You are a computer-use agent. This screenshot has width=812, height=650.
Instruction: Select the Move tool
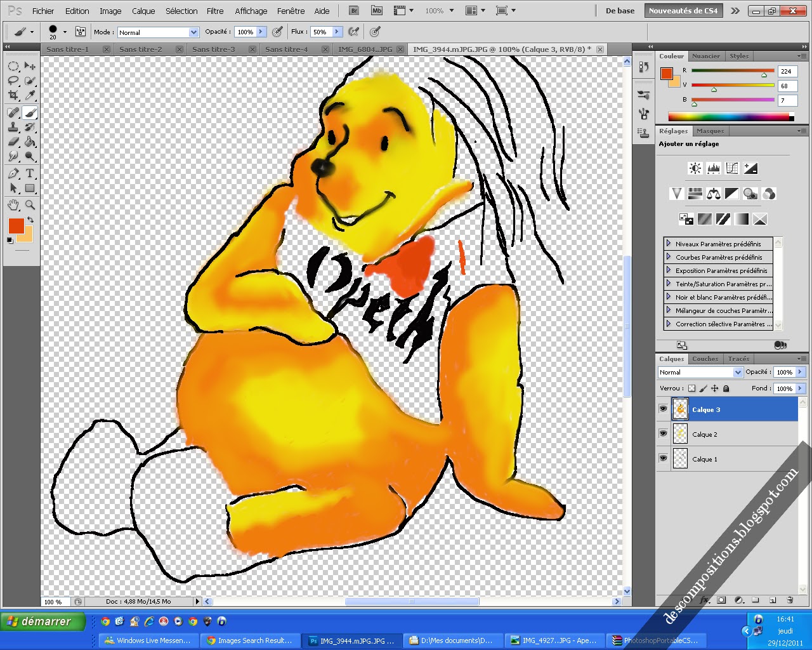pos(30,66)
